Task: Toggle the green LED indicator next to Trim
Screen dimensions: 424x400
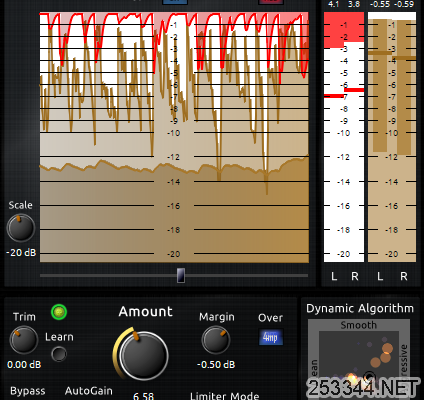Action: pyautogui.click(x=59, y=312)
